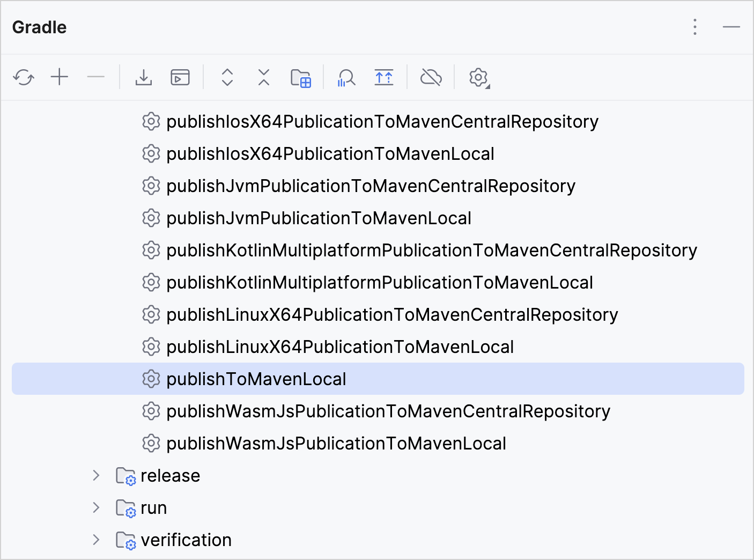The height and width of the screenshot is (560, 754).
Task: Attach a new Gradle project
Action: [x=59, y=77]
